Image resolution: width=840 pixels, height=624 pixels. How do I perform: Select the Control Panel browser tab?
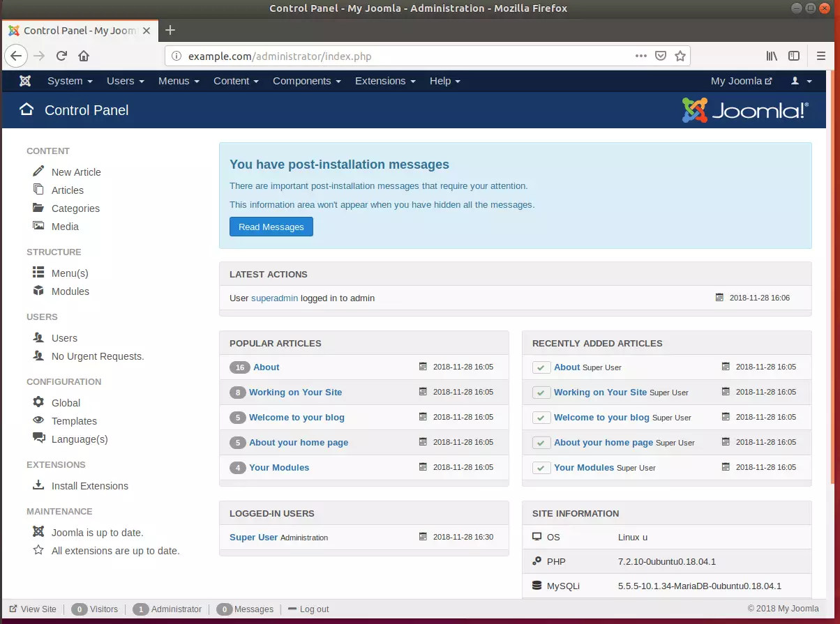coord(80,30)
